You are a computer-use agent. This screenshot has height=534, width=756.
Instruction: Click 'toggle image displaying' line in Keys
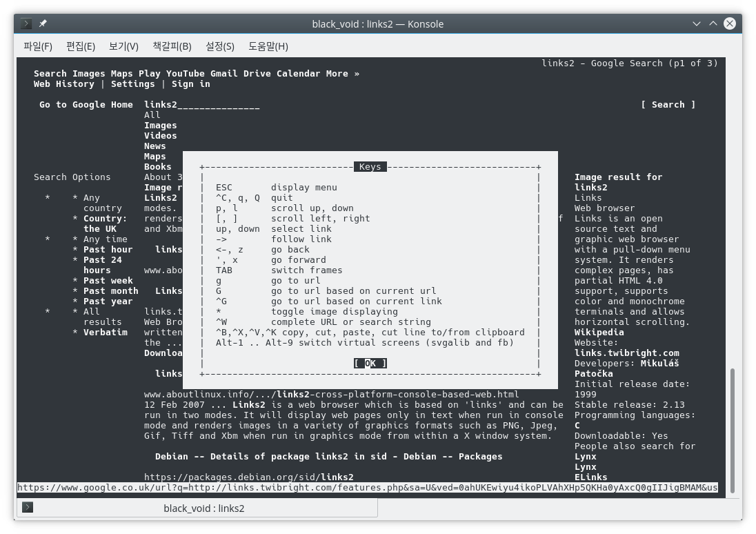click(307, 312)
